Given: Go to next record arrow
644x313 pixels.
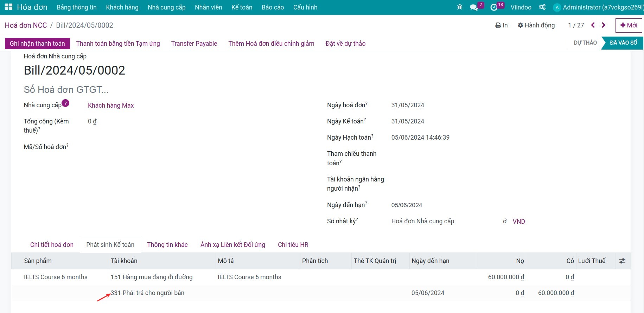Looking at the screenshot, I should coord(604,25).
